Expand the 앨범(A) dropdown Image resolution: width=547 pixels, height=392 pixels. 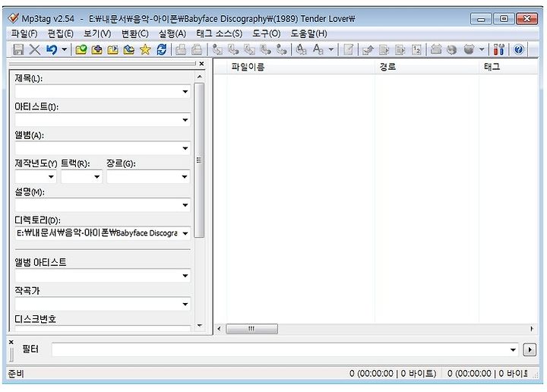click(x=185, y=149)
